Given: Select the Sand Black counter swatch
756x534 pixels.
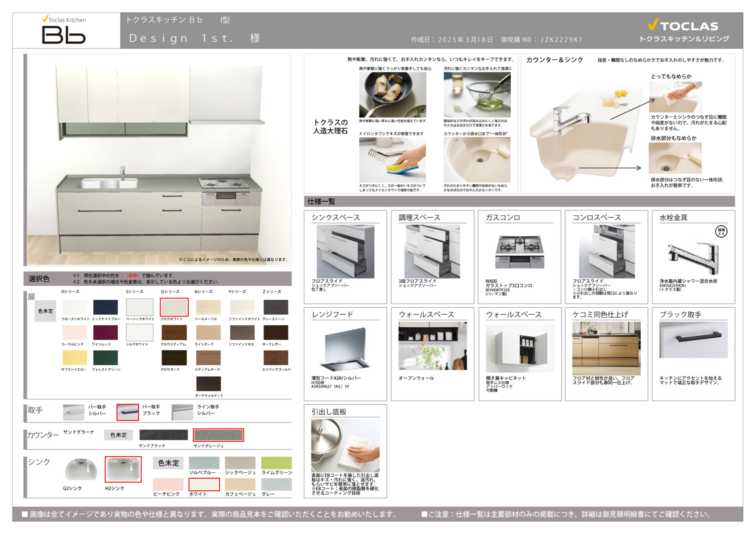Looking at the screenshot, I should coord(163,435).
